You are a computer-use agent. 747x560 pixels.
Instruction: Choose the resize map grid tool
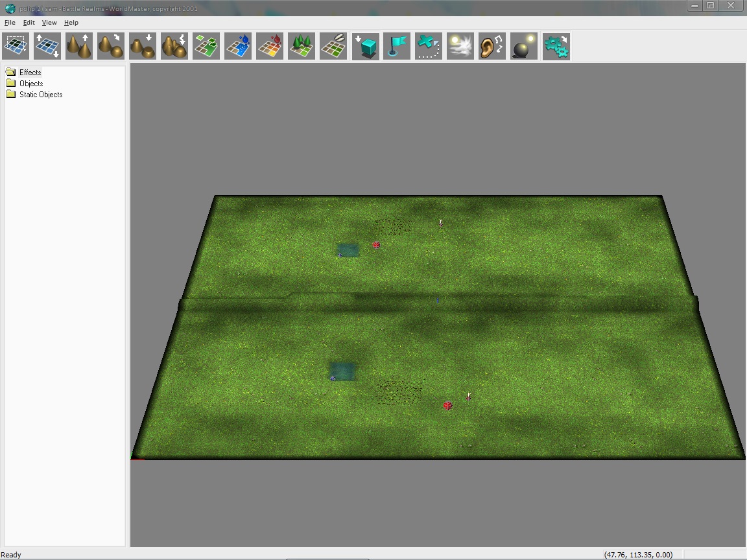47,46
